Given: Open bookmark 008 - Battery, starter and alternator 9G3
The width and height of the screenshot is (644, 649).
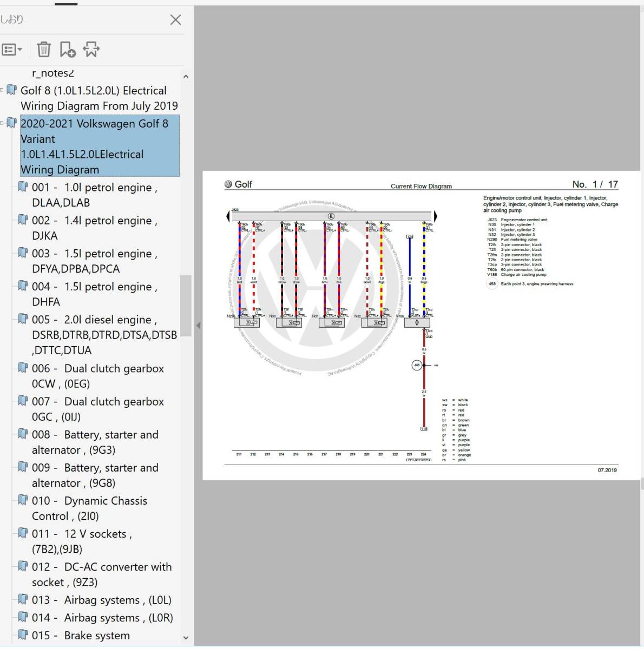Looking at the screenshot, I should 95,442.
